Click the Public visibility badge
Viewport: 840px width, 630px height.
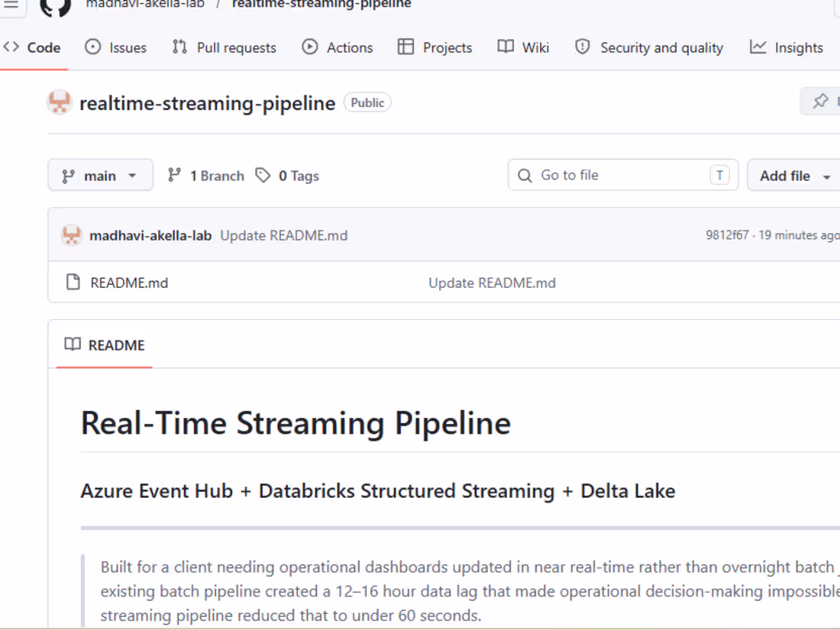click(367, 102)
